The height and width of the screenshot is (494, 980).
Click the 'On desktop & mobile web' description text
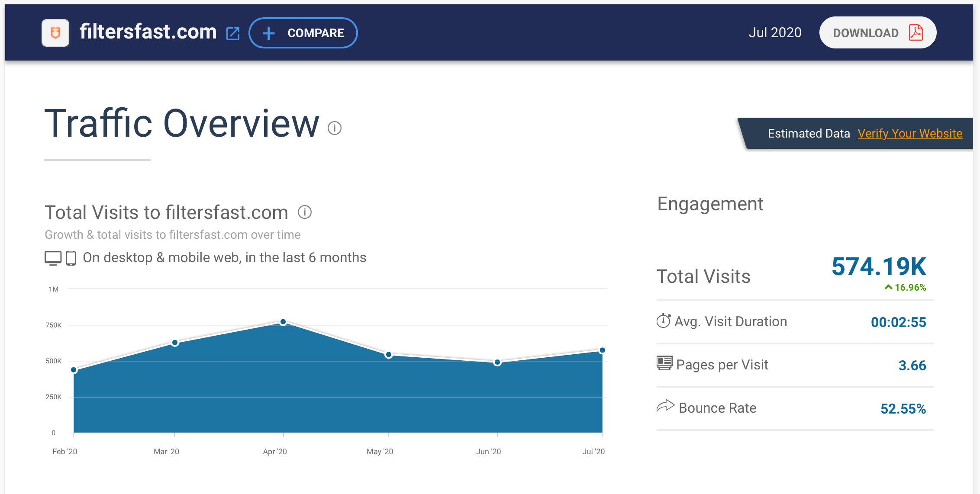point(225,258)
